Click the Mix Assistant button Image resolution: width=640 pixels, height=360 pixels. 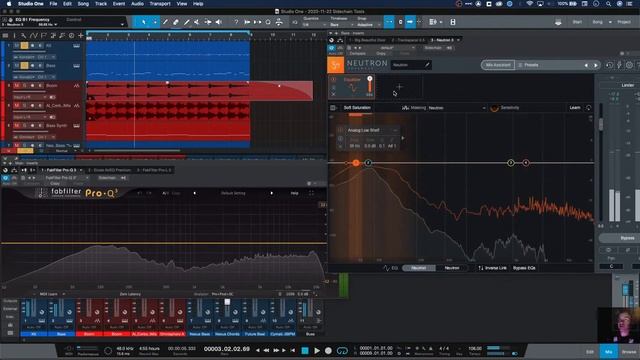498,65
